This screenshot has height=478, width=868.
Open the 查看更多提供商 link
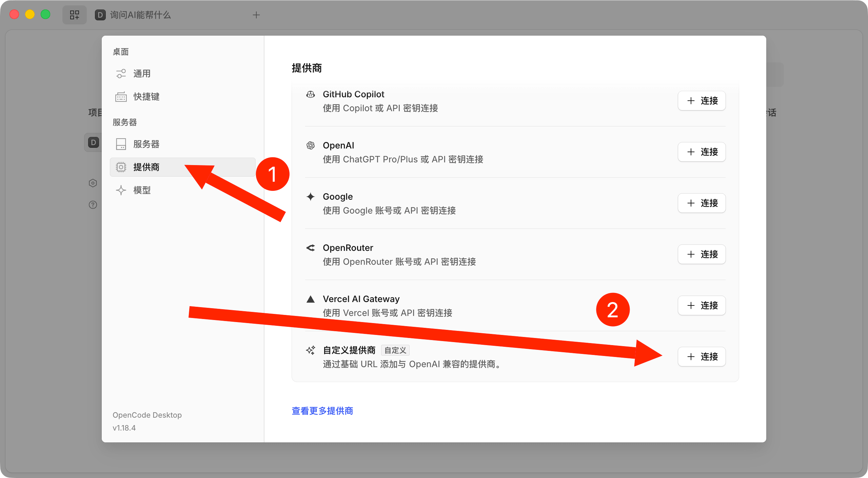click(x=322, y=411)
